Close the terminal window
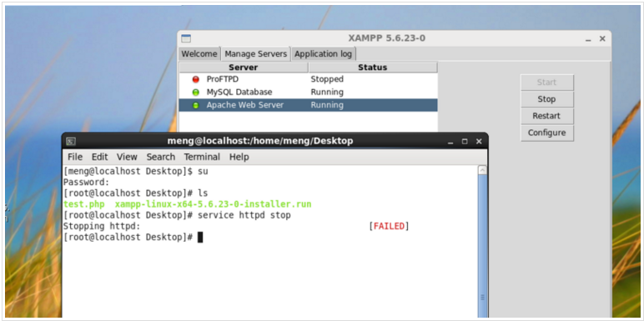 point(479,142)
